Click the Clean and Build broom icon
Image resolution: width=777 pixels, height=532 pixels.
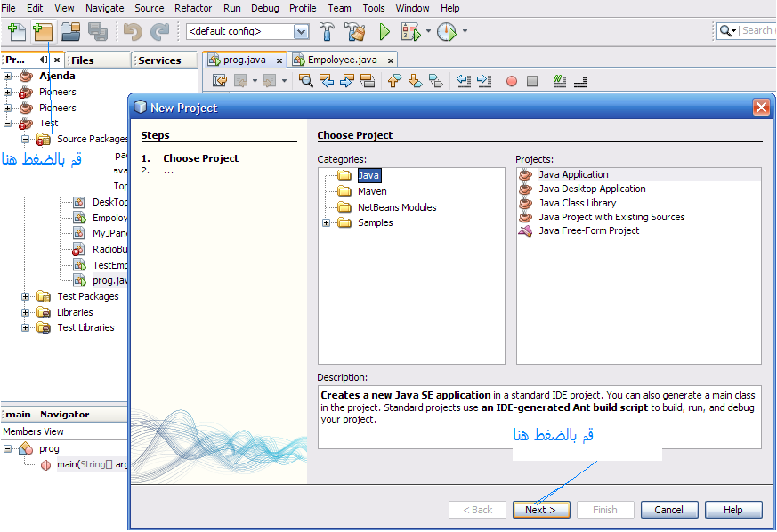[x=355, y=32]
